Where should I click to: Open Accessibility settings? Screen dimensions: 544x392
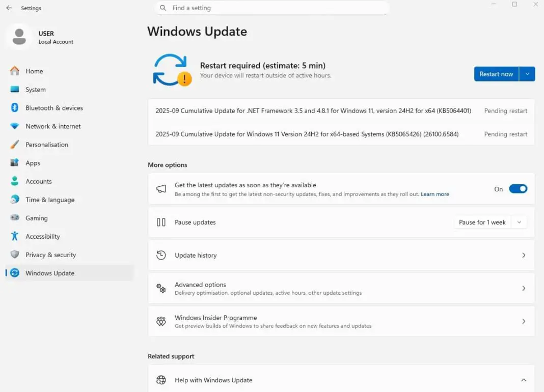tap(43, 236)
